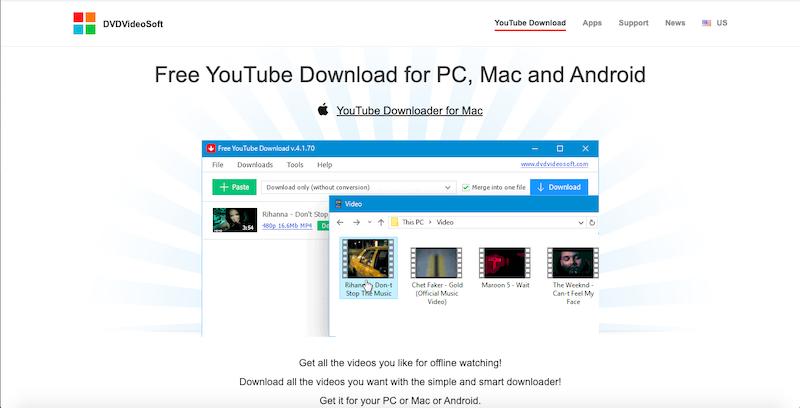Click This PC in the address path
The image size is (800, 408).
pyautogui.click(x=413, y=222)
